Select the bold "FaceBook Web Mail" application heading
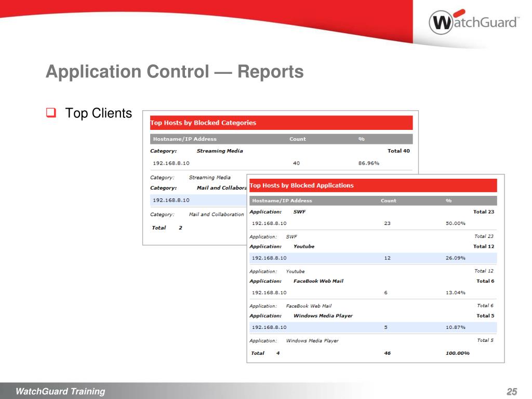 (318, 281)
